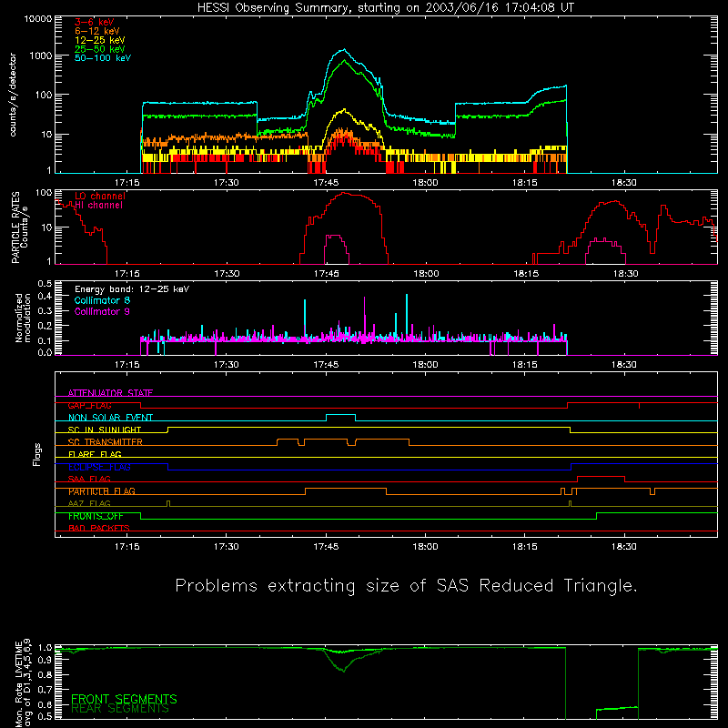Click the Normalized modulation axis title

click(x=23, y=318)
